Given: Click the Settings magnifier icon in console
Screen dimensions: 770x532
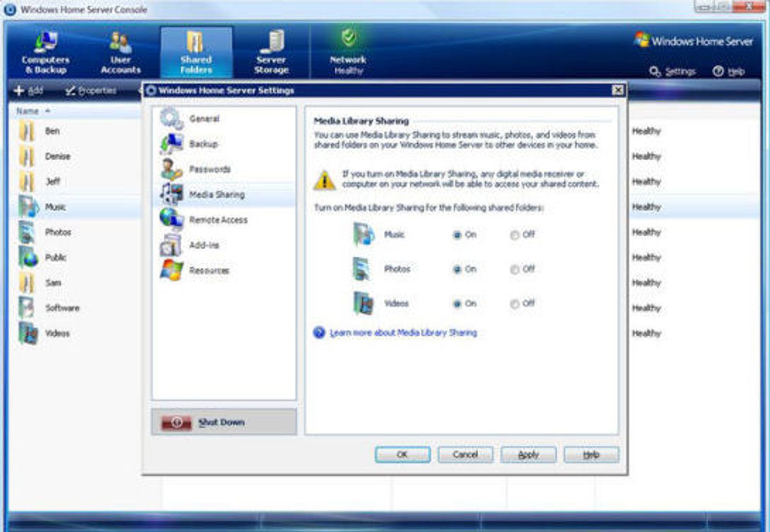Looking at the screenshot, I should click(x=654, y=72).
